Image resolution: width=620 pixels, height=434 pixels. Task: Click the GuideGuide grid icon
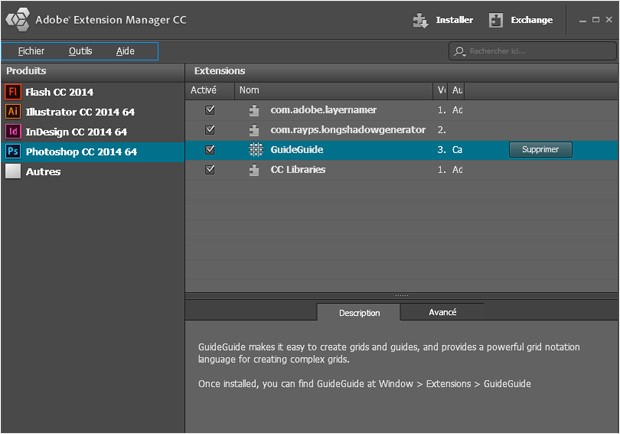(x=256, y=149)
